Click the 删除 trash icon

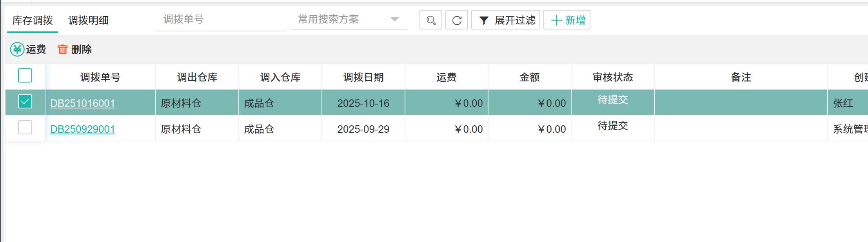pyautogui.click(x=62, y=49)
